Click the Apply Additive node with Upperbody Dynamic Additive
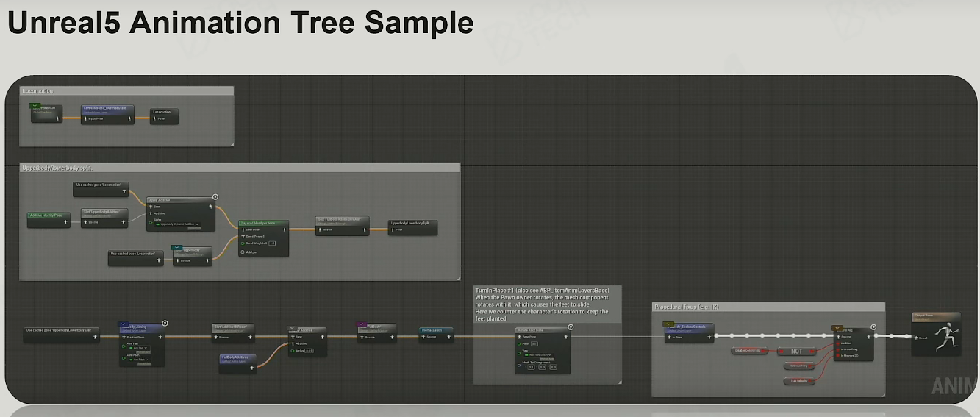 click(181, 214)
